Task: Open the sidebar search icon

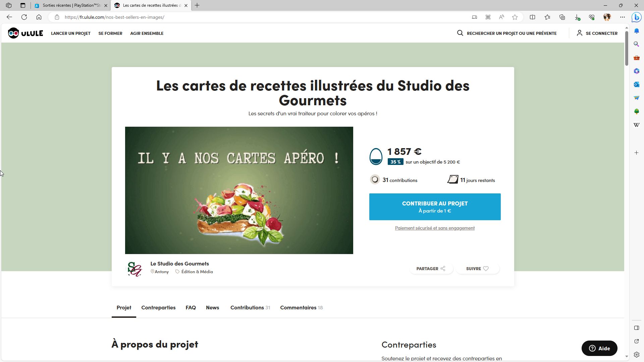Action: click(x=637, y=44)
